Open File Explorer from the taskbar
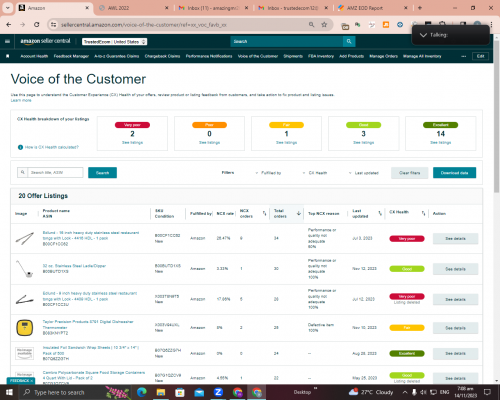 [x=161, y=392]
